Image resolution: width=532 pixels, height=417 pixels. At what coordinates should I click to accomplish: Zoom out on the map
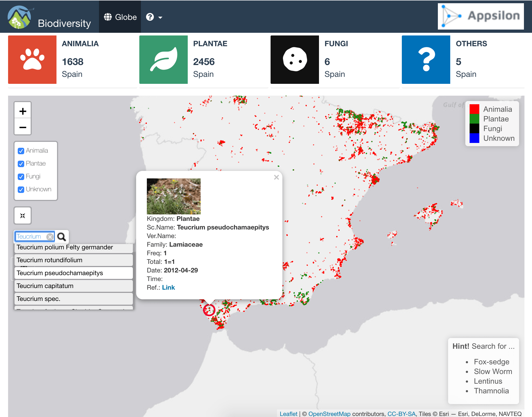(23, 127)
